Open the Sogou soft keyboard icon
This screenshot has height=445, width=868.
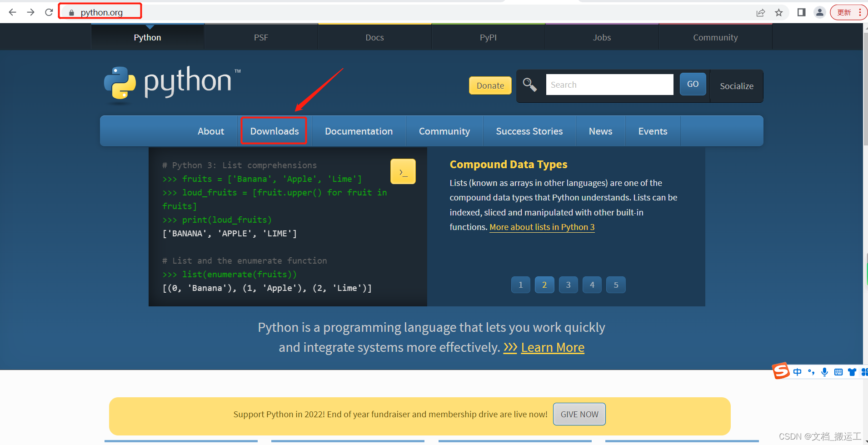[x=838, y=372]
